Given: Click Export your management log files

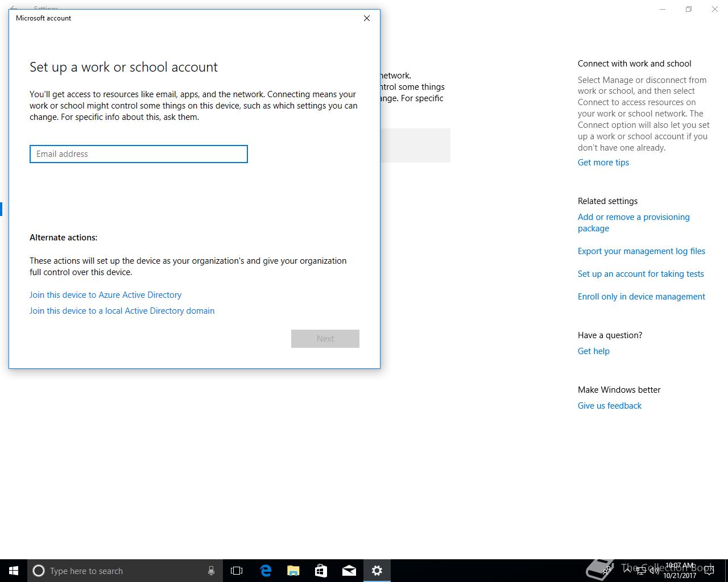Looking at the screenshot, I should click(x=642, y=251).
